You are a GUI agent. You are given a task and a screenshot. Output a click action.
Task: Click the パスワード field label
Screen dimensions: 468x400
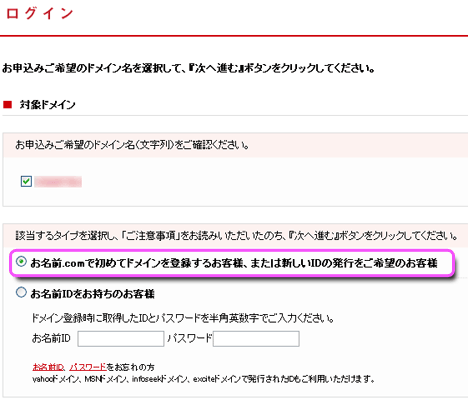click(190, 339)
